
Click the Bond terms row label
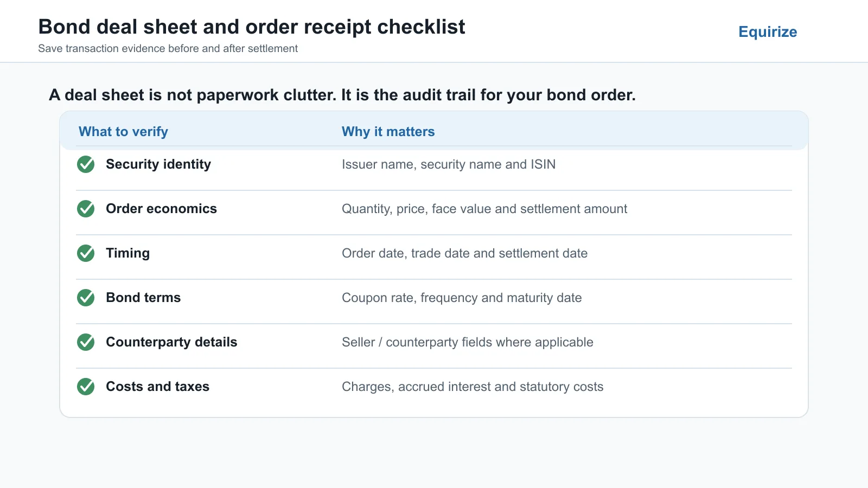pyautogui.click(x=143, y=298)
